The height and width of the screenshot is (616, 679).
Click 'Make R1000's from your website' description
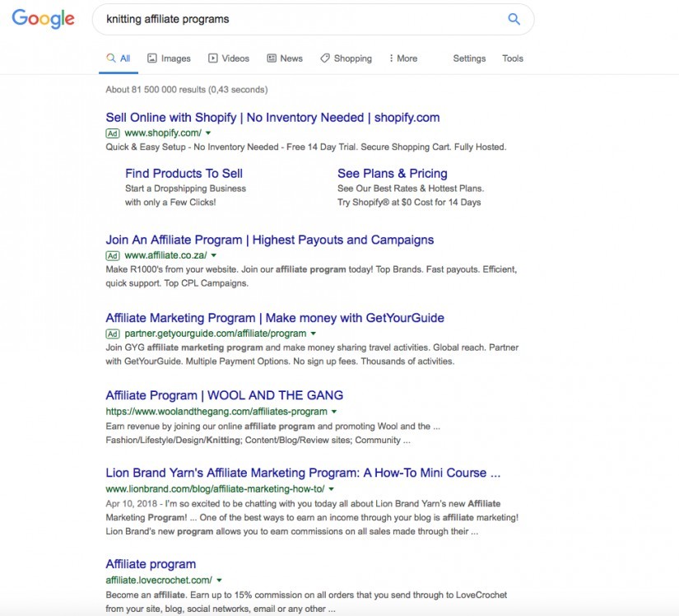(311, 277)
